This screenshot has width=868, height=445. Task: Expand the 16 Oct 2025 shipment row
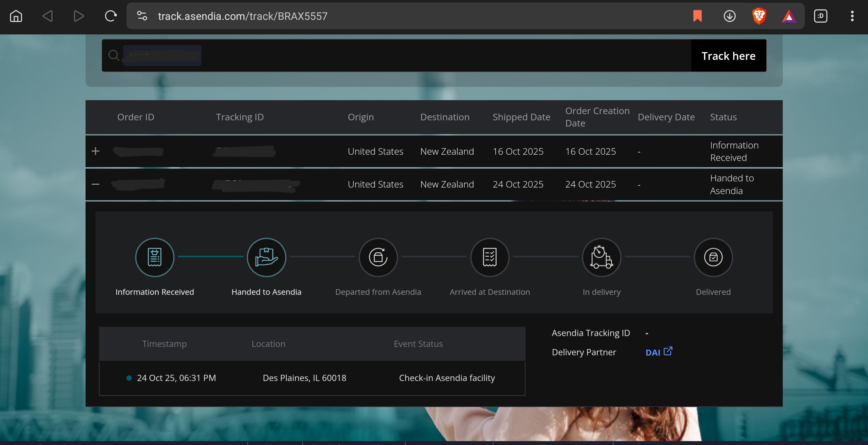point(95,151)
